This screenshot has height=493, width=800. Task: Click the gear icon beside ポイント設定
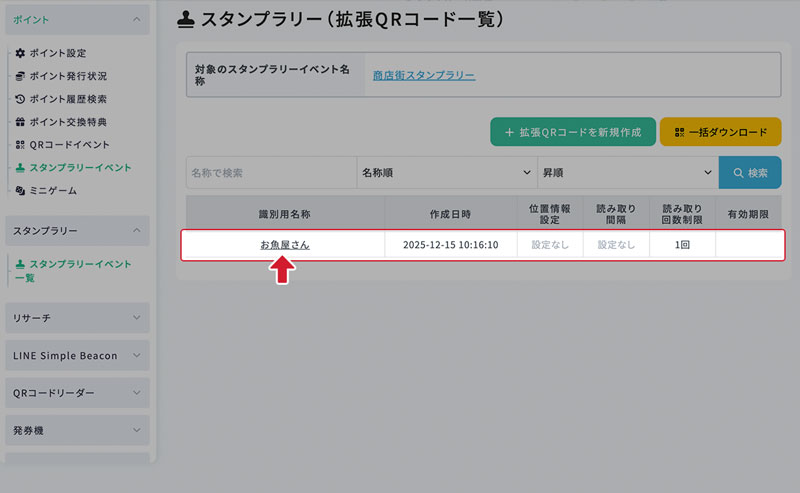click(20, 53)
